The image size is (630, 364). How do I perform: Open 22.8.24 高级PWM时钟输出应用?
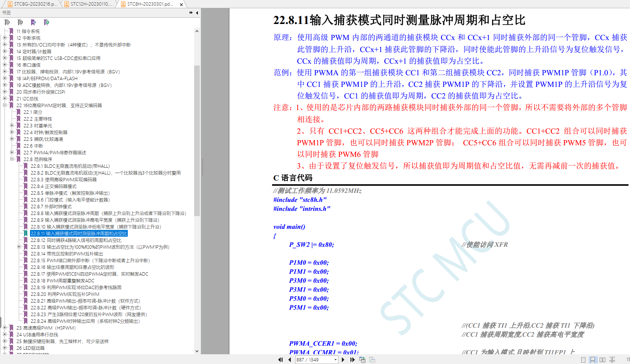click(85, 321)
